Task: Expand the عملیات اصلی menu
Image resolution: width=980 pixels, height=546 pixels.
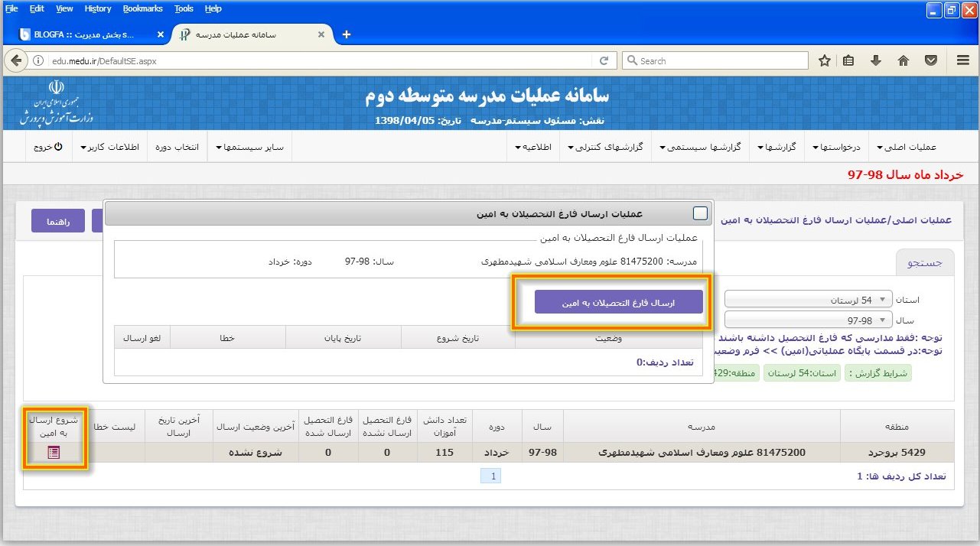Action: [x=912, y=147]
